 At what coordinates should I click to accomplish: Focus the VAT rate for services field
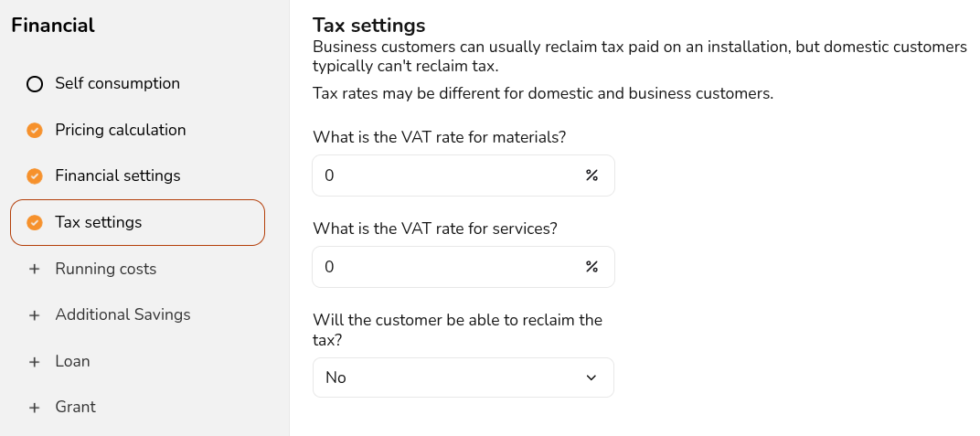pyautogui.click(x=463, y=267)
